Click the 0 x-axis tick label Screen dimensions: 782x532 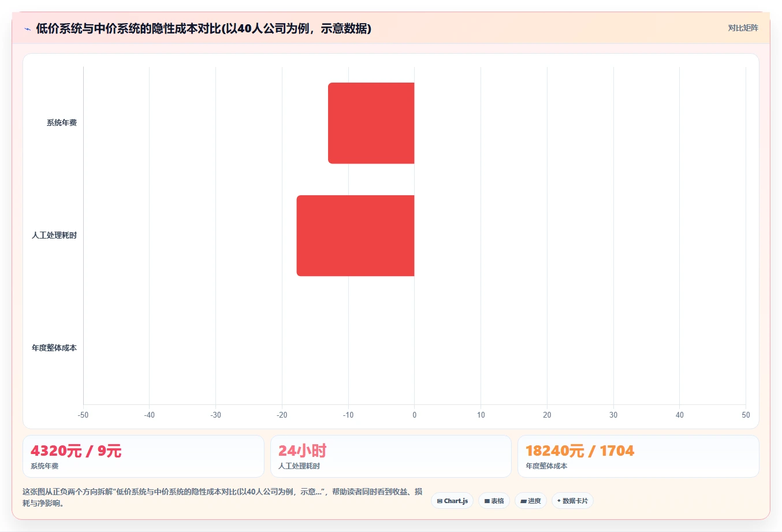(414, 415)
